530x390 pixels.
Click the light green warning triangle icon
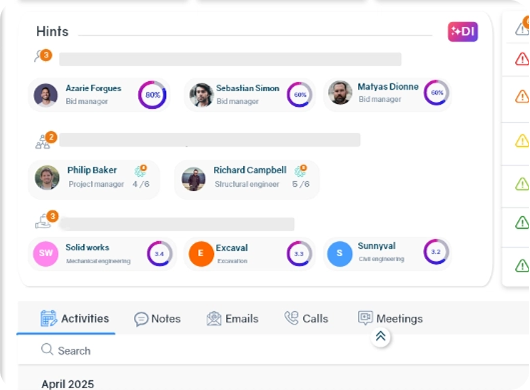[x=522, y=184]
